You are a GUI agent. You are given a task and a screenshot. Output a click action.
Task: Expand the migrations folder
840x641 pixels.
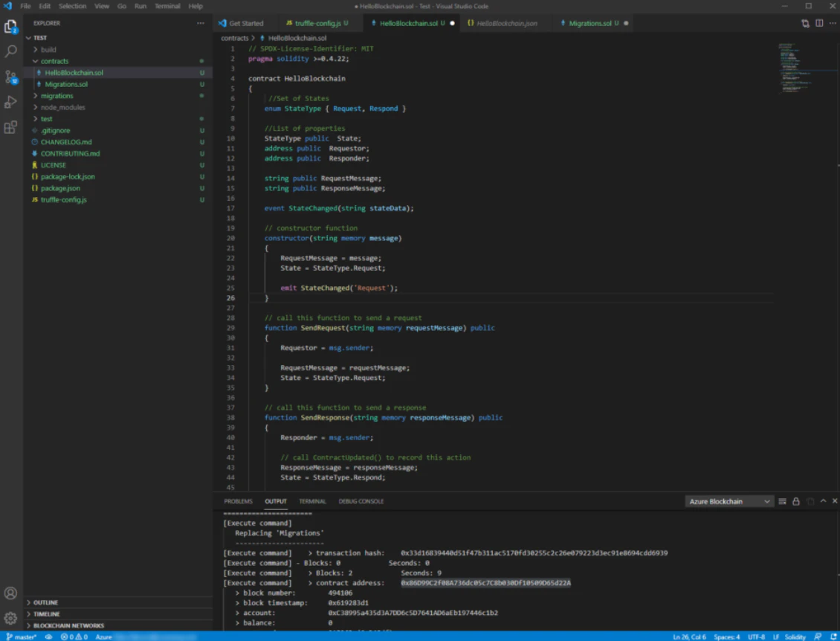[56, 96]
